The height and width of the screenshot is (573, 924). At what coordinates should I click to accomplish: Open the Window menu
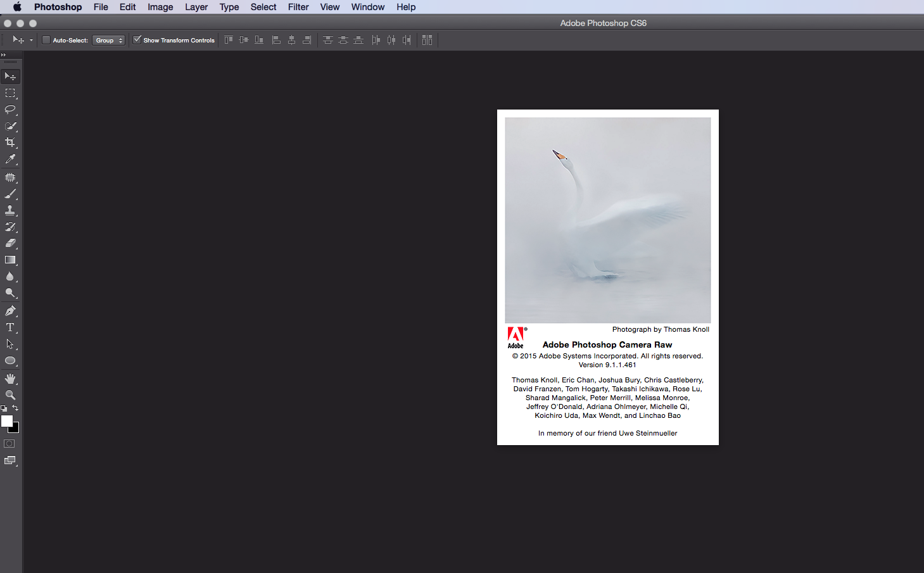[368, 7]
